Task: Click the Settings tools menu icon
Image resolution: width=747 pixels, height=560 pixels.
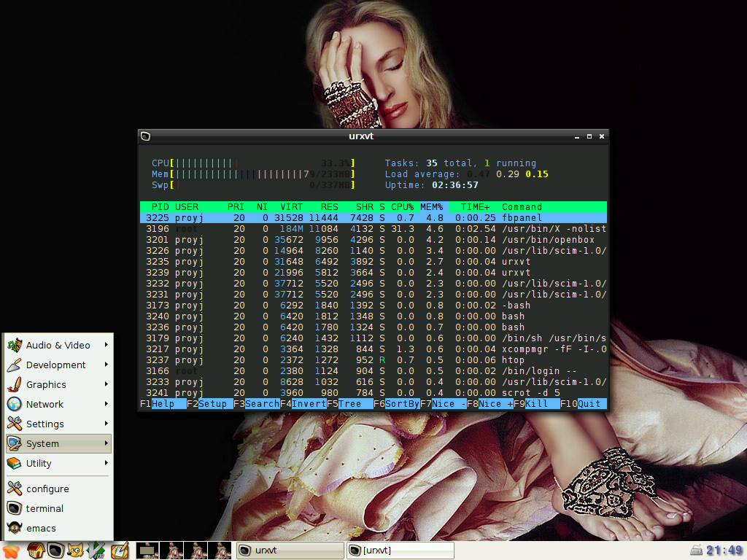Action: point(15,424)
